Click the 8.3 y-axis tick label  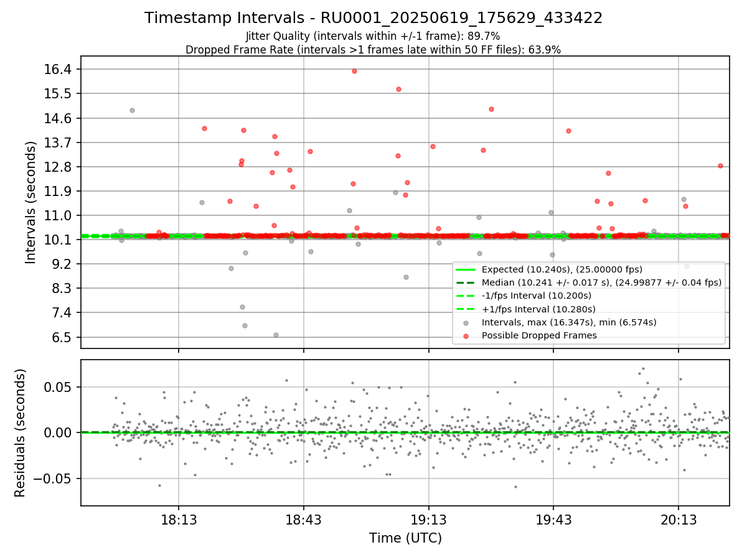(62, 288)
